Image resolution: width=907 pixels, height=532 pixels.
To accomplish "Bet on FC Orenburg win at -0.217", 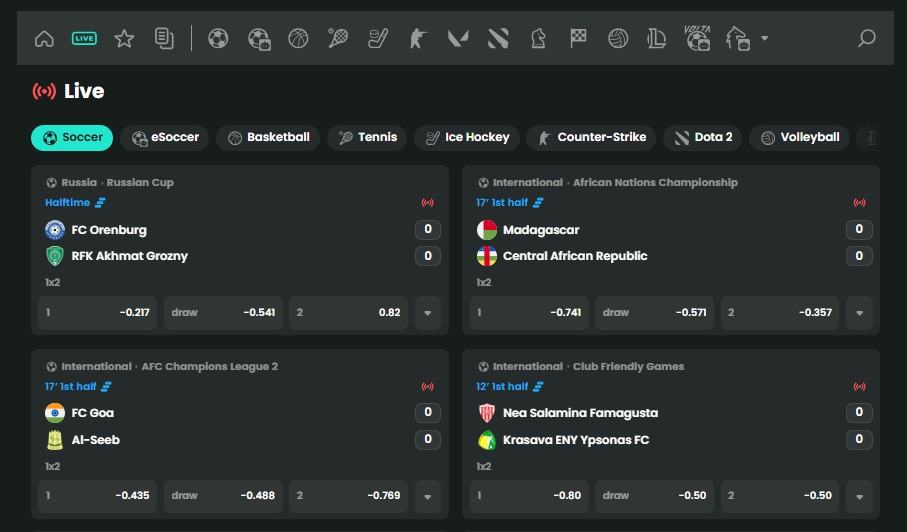I will point(98,313).
